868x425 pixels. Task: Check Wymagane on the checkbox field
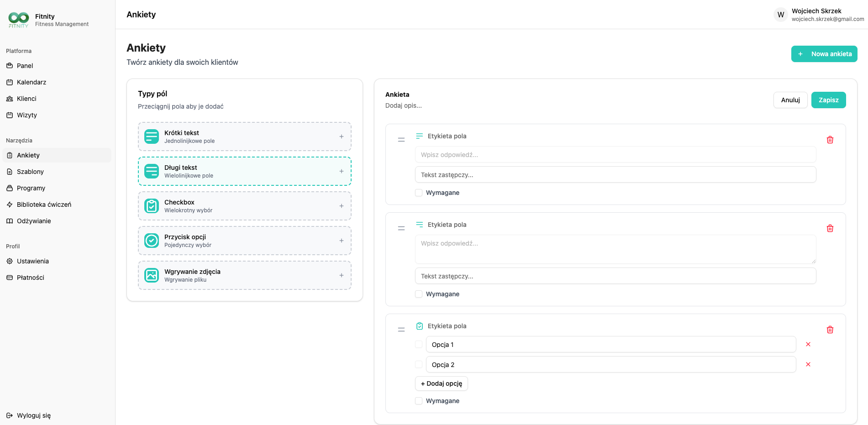[x=419, y=401]
